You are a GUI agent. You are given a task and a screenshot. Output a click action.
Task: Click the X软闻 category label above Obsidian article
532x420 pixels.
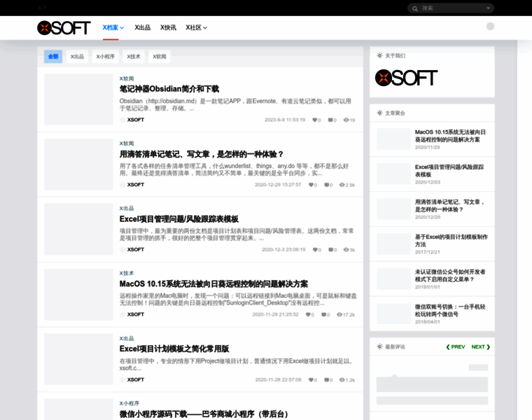(x=127, y=78)
